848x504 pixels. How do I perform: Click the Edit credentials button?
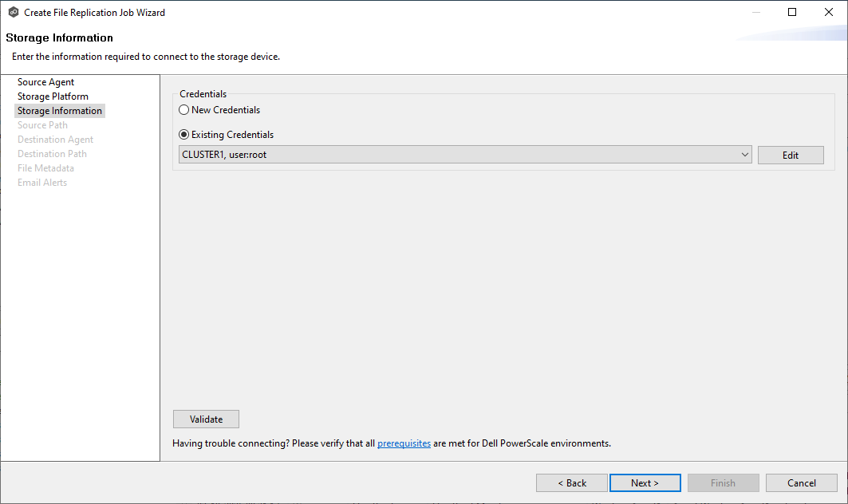coord(790,155)
